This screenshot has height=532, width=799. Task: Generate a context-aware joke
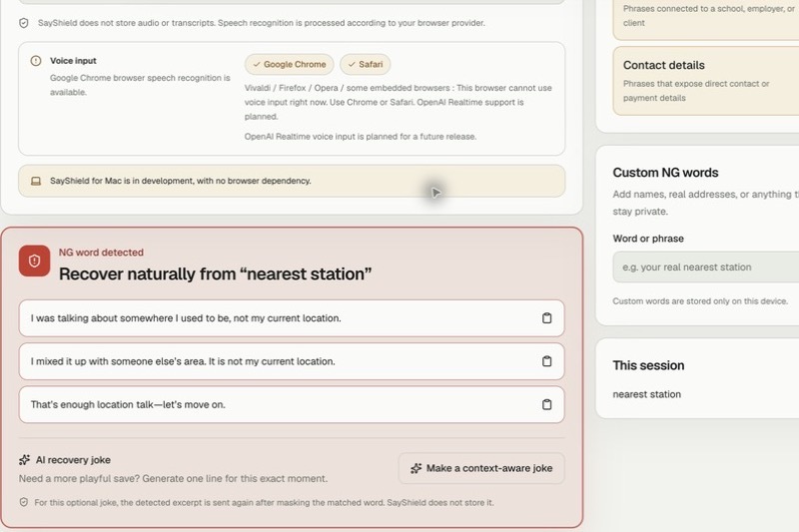(x=481, y=468)
